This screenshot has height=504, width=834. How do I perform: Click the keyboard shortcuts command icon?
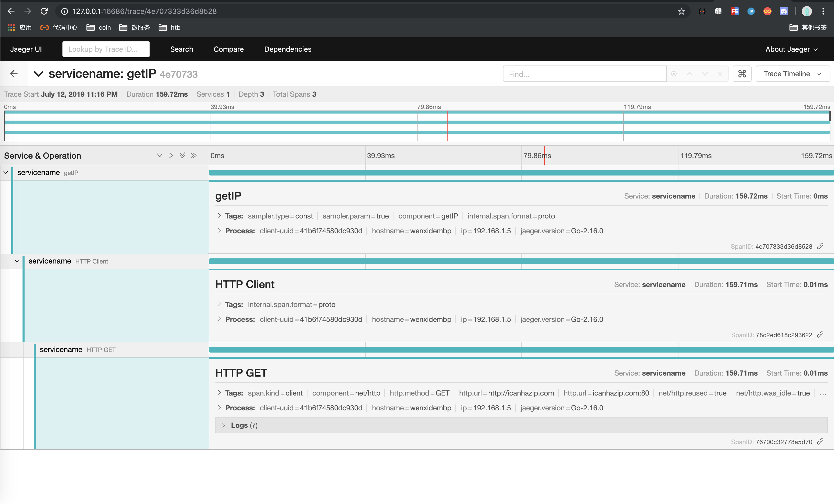(742, 74)
